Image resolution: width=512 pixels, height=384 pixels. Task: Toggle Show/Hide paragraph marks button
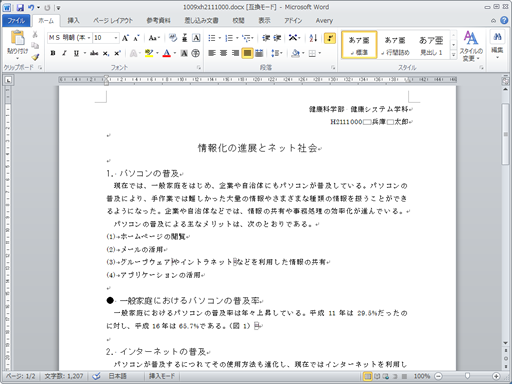pos(330,38)
